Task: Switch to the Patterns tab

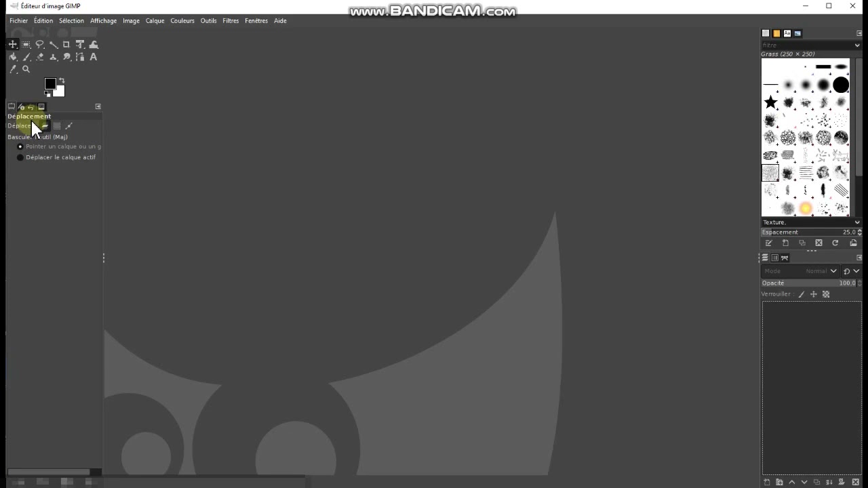Action: pos(776,33)
